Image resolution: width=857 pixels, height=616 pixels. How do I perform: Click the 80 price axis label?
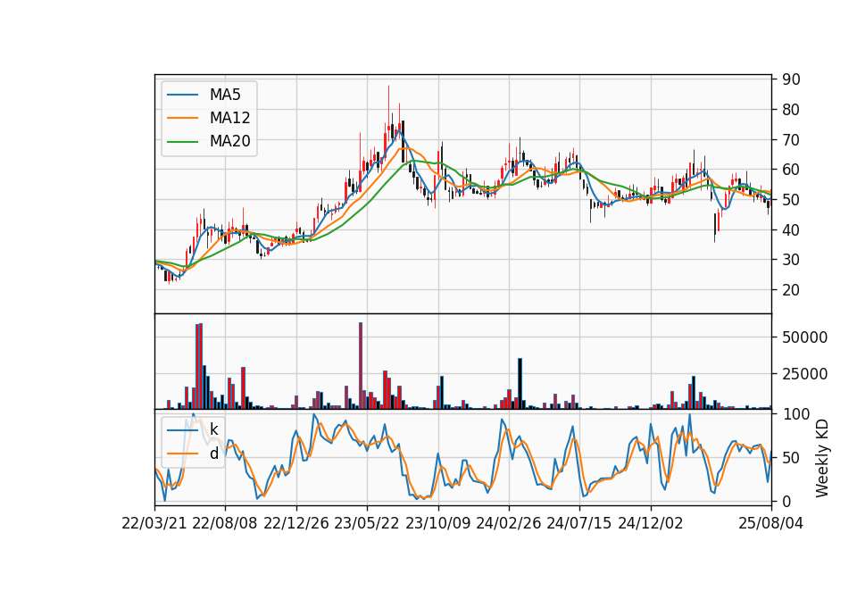click(791, 109)
